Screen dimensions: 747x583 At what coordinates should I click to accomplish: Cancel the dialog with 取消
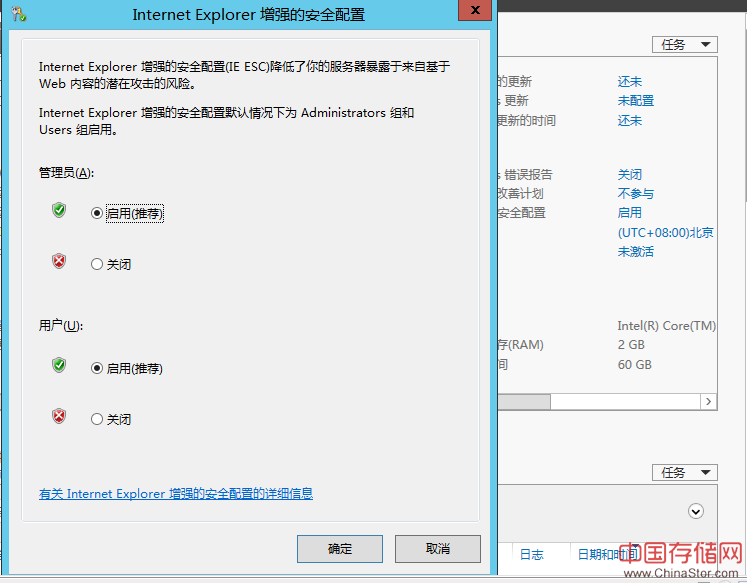437,549
